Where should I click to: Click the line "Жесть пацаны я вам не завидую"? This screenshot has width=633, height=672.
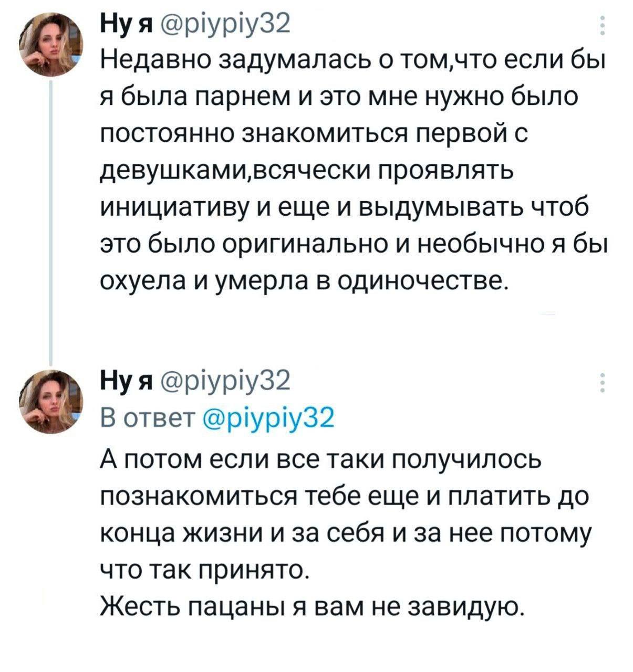coord(312,607)
